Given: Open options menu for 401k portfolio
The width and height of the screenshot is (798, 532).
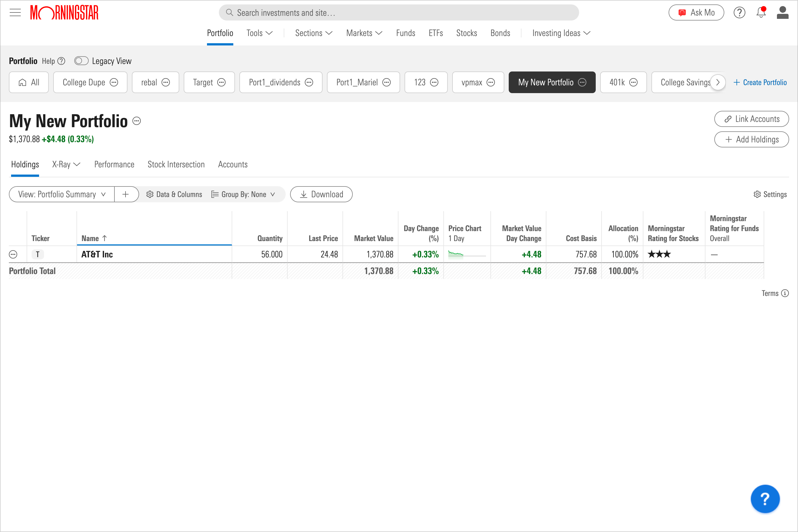Looking at the screenshot, I should pos(633,83).
